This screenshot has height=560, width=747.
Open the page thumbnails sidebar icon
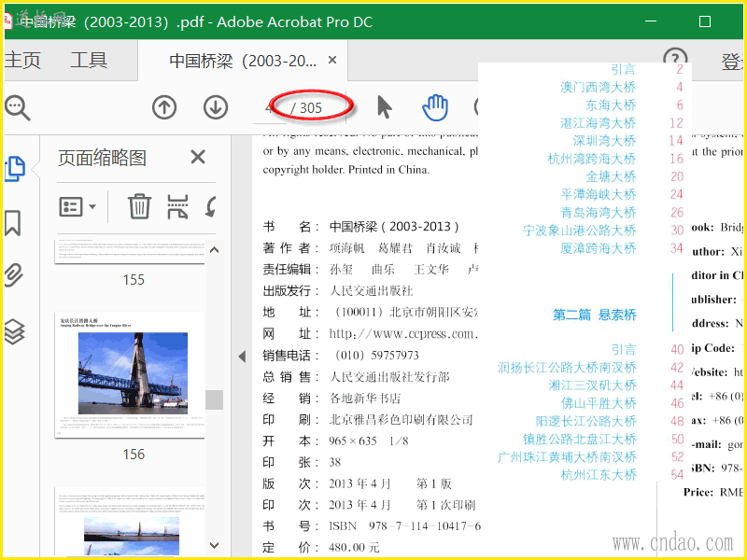tap(14, 169)
